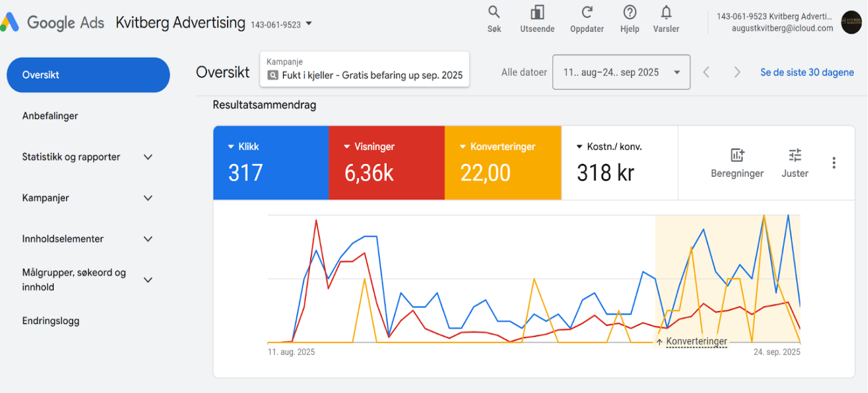Click the Utseende appearance icon
This screenshot has width=868, height=393.
point(537,15)
